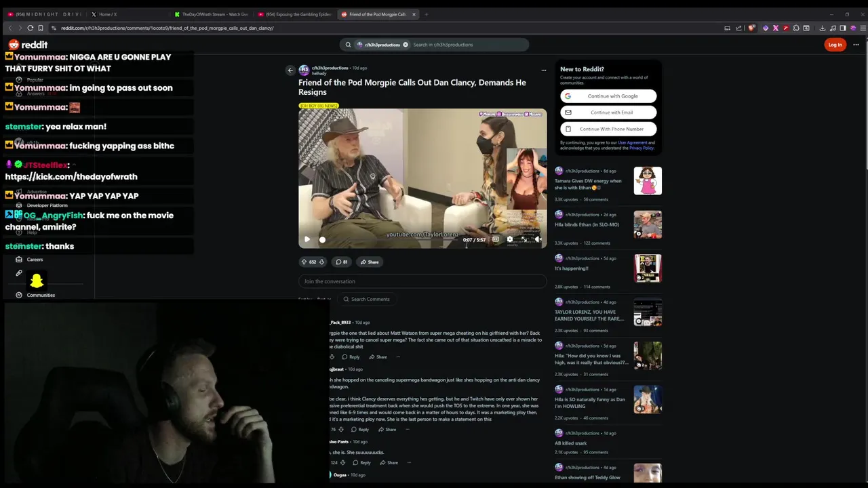This screenshot has width=868, height=488.
Task: Open the Brave shields icon
Action: (x=751, y=28)
